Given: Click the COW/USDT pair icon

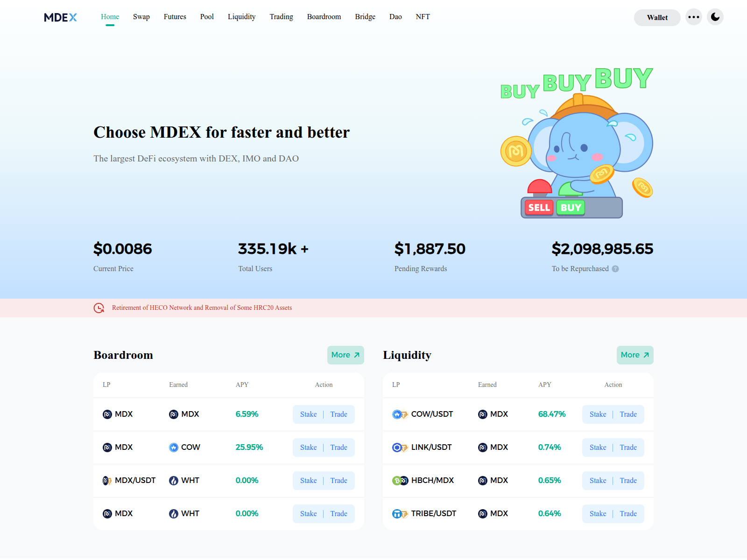Looking at the screenshot, I should pos(400,414).
